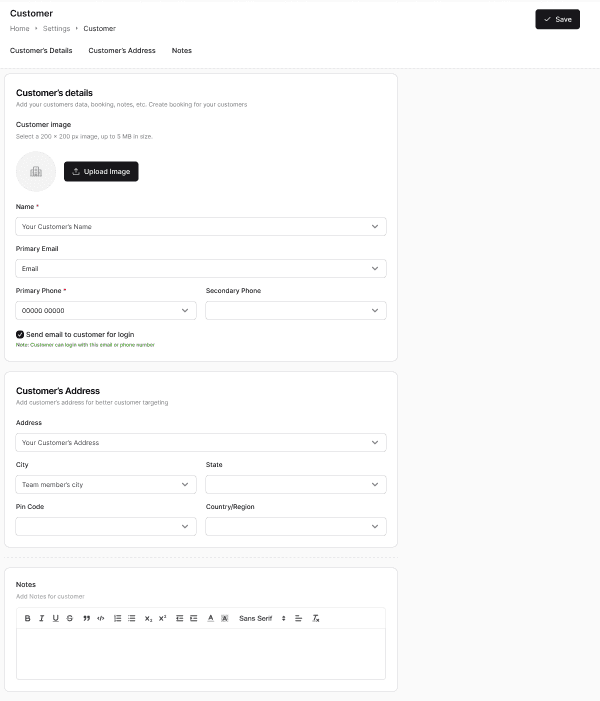Expand the Secondary Phone dropdown chevron

click(375, 311)
